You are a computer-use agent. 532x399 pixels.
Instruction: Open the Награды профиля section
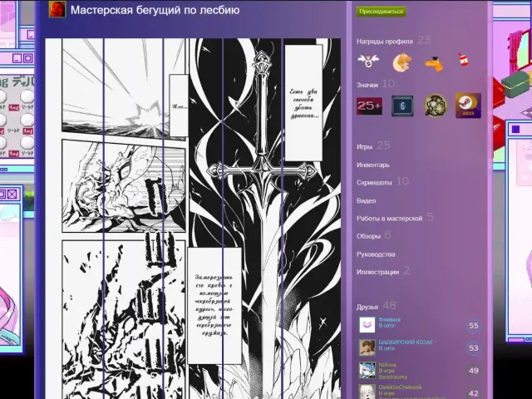pos(385,41)
